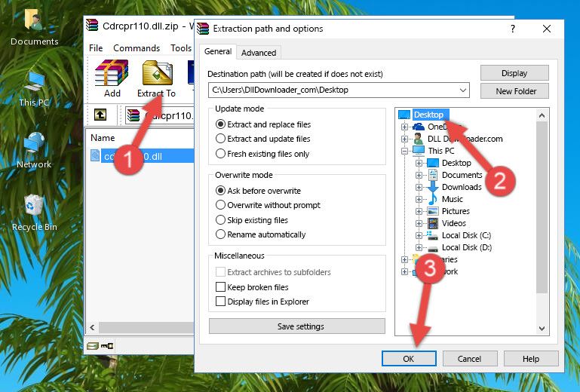Click the DLL Downloader.com user icon

pyautogui.click(x=419, y=139)
